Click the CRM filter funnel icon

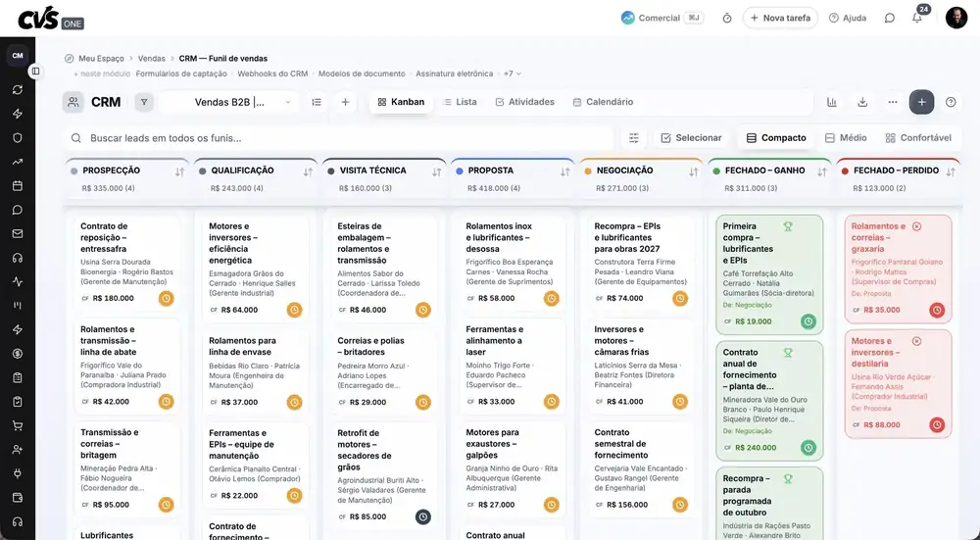pyautogui.click(x=144, y=102)
